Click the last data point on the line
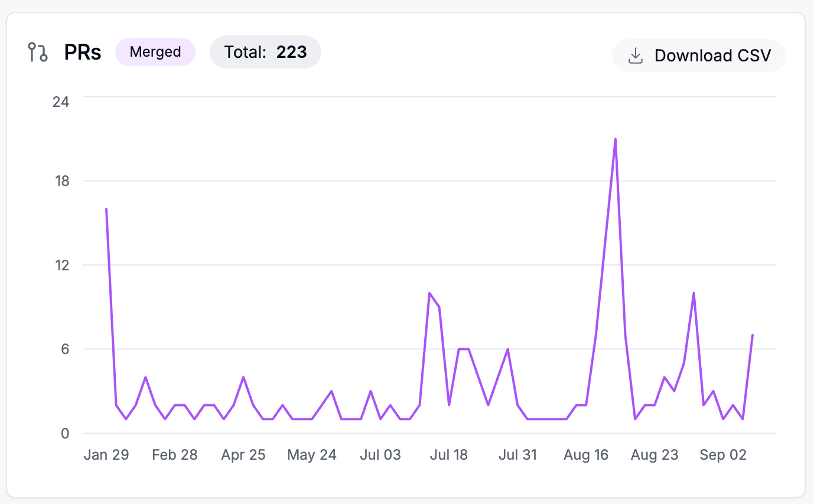814x504 pixels. [752, 335]
